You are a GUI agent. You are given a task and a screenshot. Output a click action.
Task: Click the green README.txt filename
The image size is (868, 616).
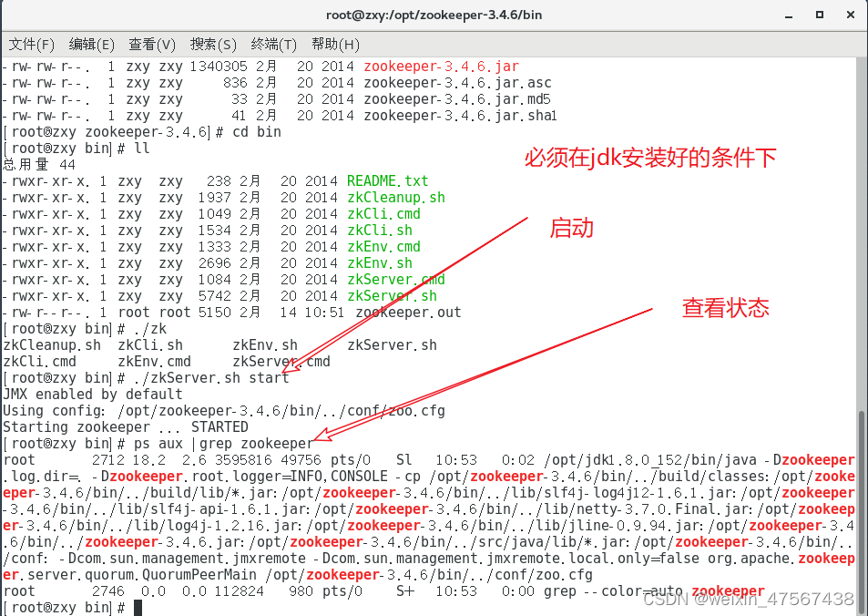coord(387,181)
